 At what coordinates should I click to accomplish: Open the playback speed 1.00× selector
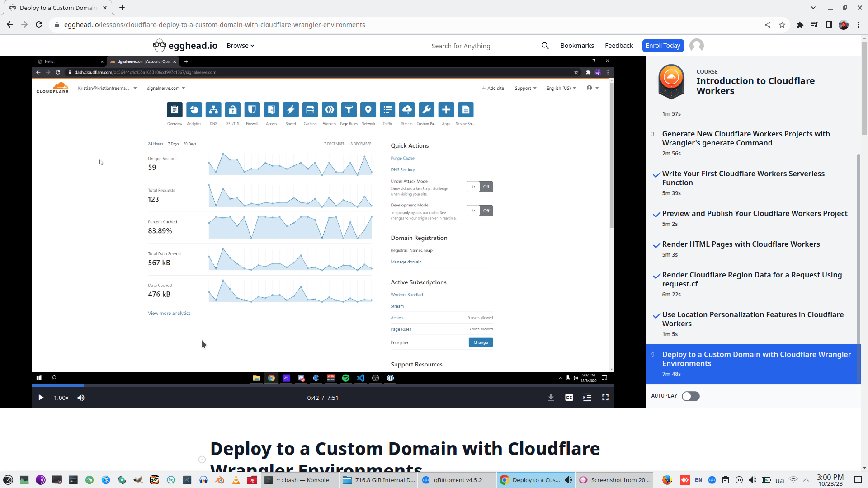point(61,398)
